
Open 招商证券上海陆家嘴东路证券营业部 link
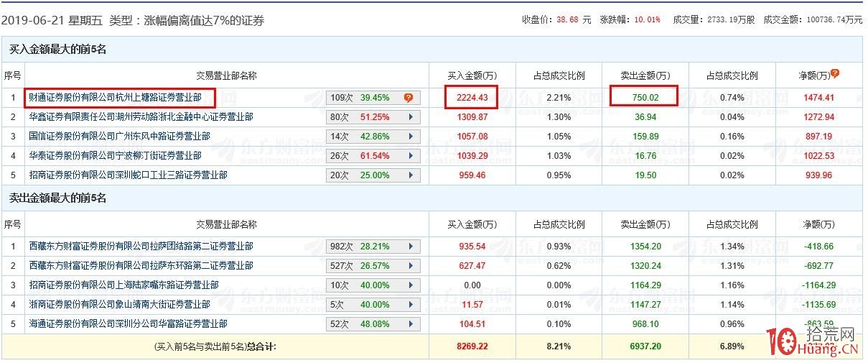pos(123,285)
